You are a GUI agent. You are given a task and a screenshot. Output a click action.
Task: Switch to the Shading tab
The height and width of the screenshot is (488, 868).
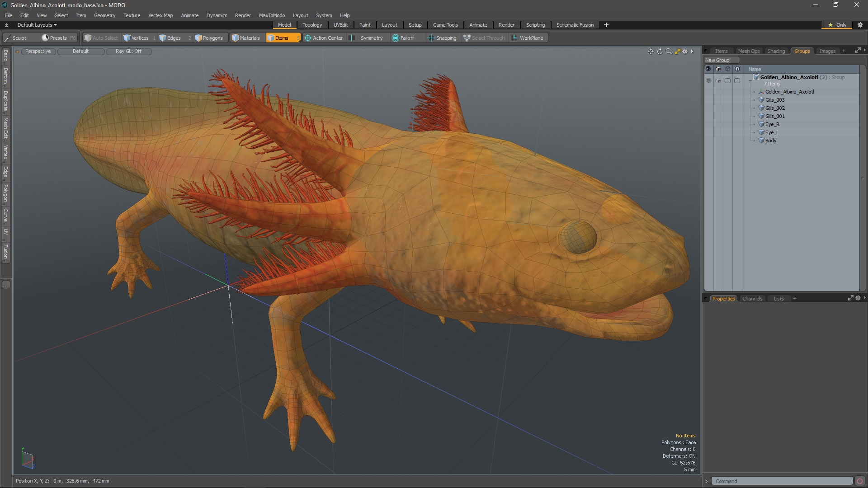776,51
